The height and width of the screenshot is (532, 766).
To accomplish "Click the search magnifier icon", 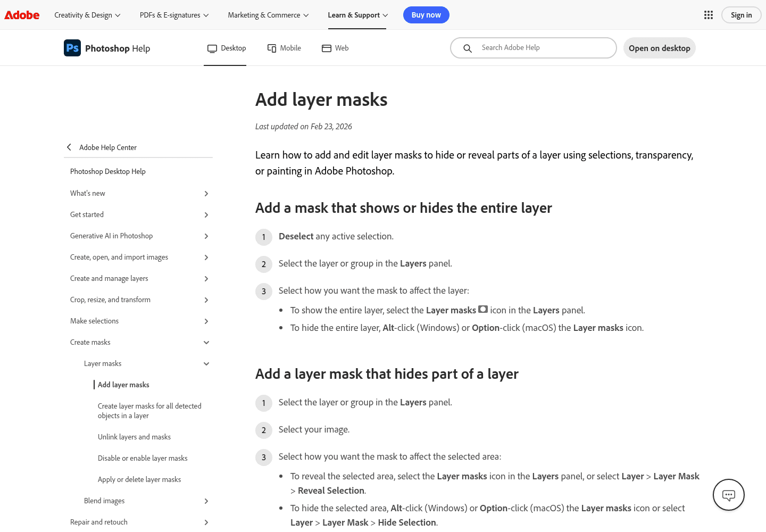I will [468, 48].
